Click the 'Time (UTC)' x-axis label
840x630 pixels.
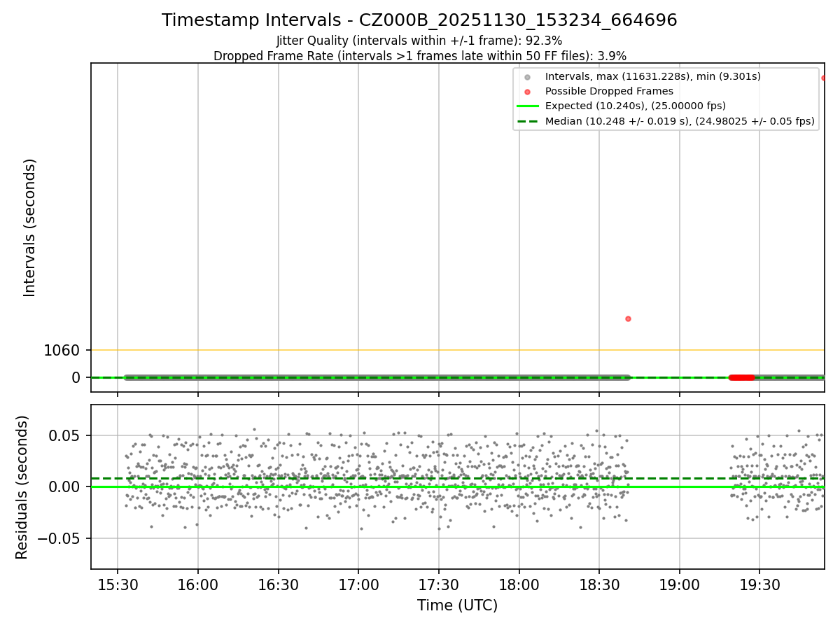click(x=457, y=605)
